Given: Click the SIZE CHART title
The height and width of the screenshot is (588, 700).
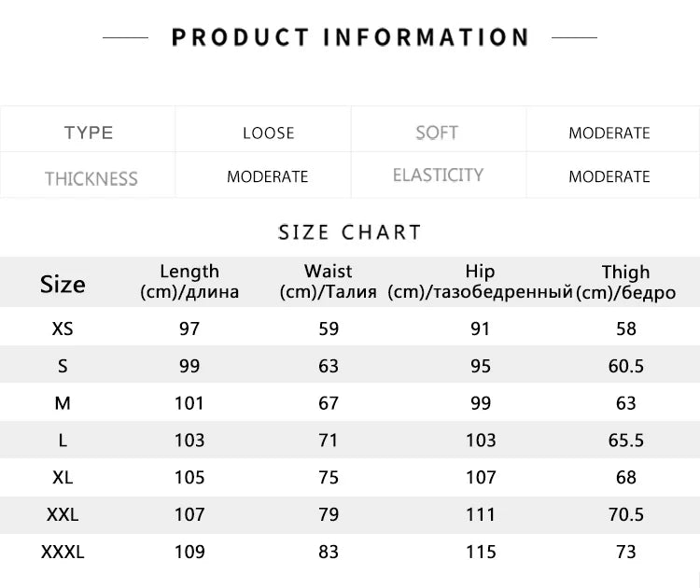Looking at the screenshot, I should 350,231.
